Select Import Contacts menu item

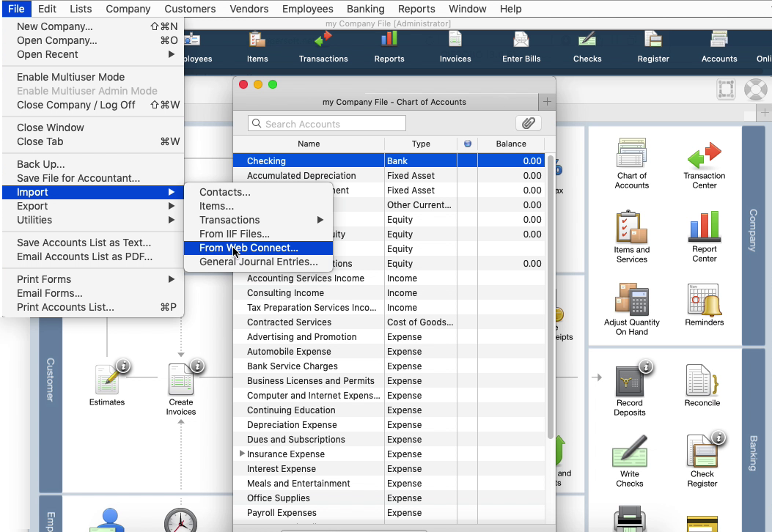pyautogui.click(x=259, y=192)
